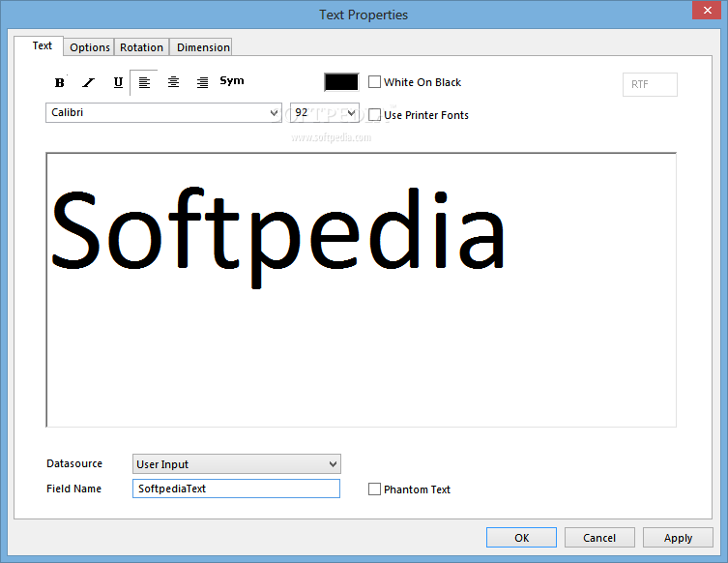Toggle Underline formatting button
The image size is (728, 563).
(118, 82)
